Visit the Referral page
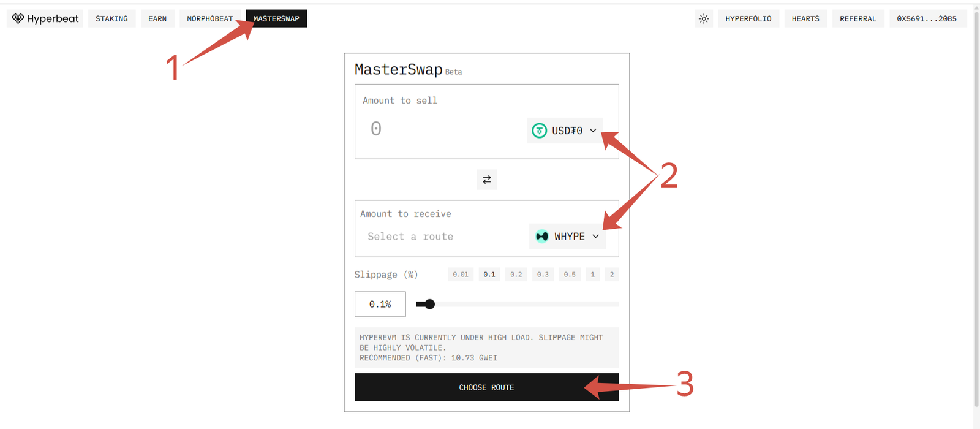Image resolution: width=980 pixels, height=429 pixels. [x=858, y=18]
